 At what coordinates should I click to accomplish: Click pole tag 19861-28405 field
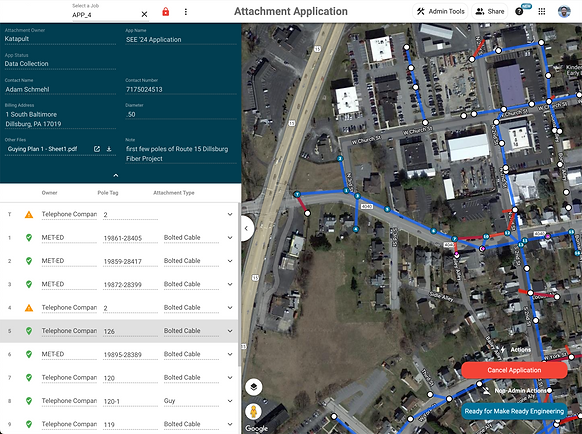point(130,238)
